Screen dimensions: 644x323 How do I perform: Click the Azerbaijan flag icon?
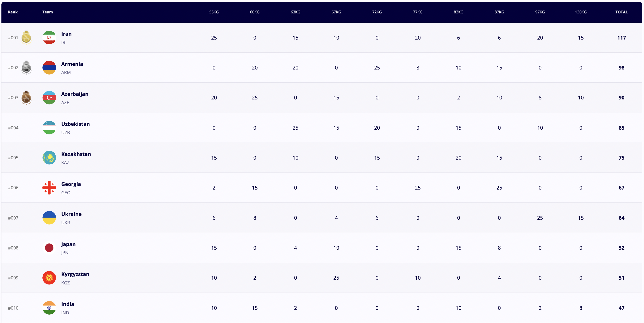49,98
